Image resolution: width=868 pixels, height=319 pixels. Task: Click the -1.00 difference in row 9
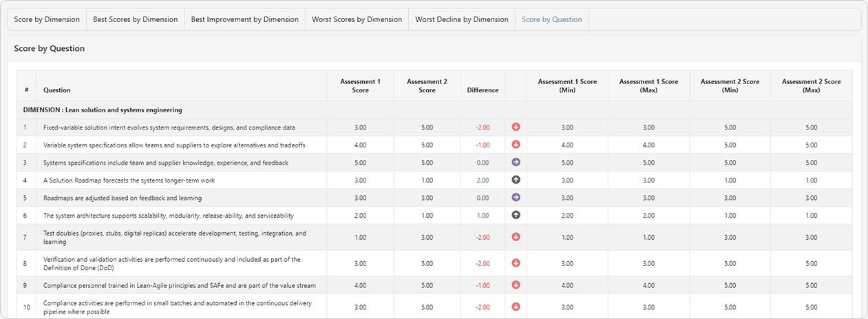point(483,285)
